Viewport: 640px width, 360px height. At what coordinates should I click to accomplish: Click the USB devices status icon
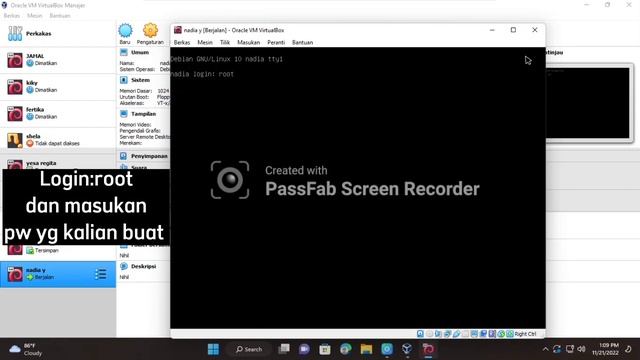pyautogui.click(x=456, y=334)
